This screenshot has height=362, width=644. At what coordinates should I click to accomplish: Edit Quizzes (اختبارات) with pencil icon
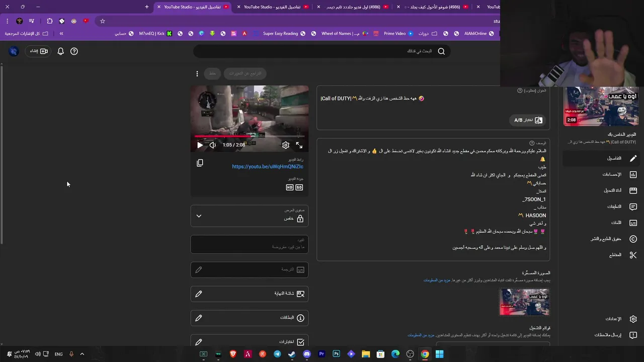[199, 342]
